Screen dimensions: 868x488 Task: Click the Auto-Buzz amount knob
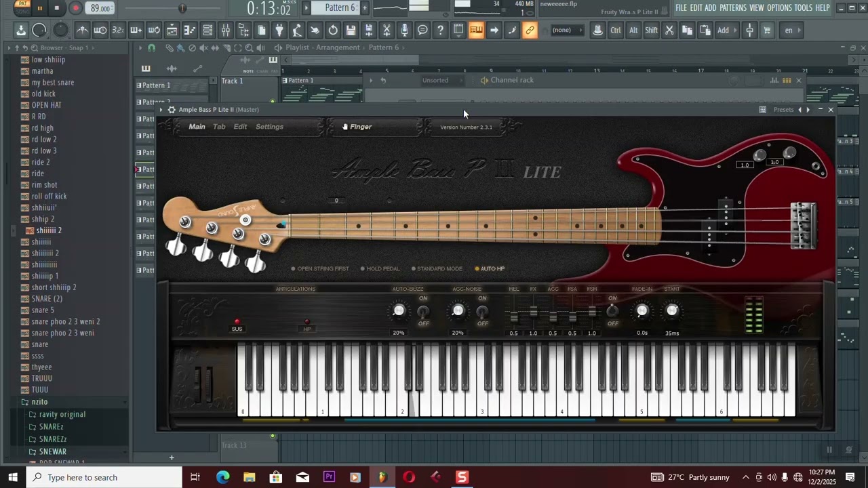coord(399,311)
